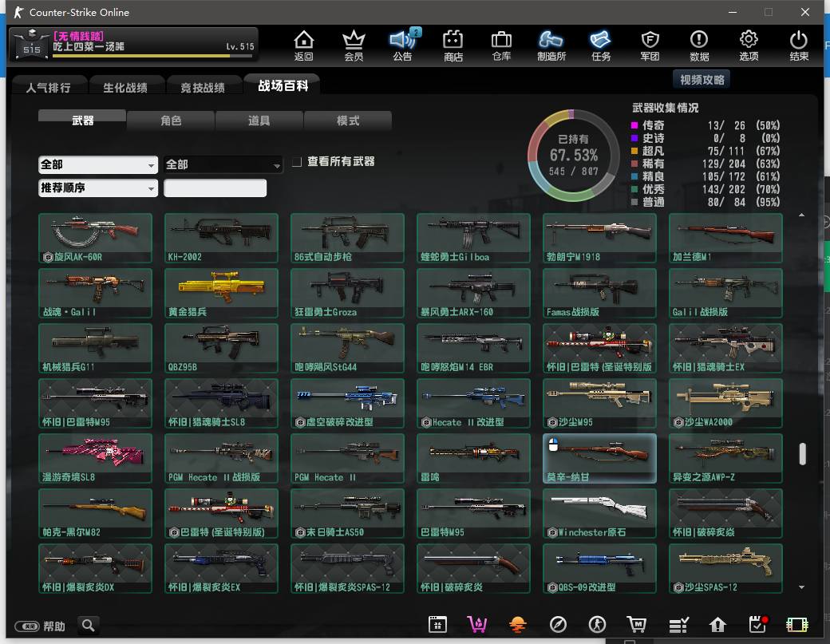This screenshot has height=644, width=830.
Task: Click the collection progress ring 67.53%
Action: [573, 156]
